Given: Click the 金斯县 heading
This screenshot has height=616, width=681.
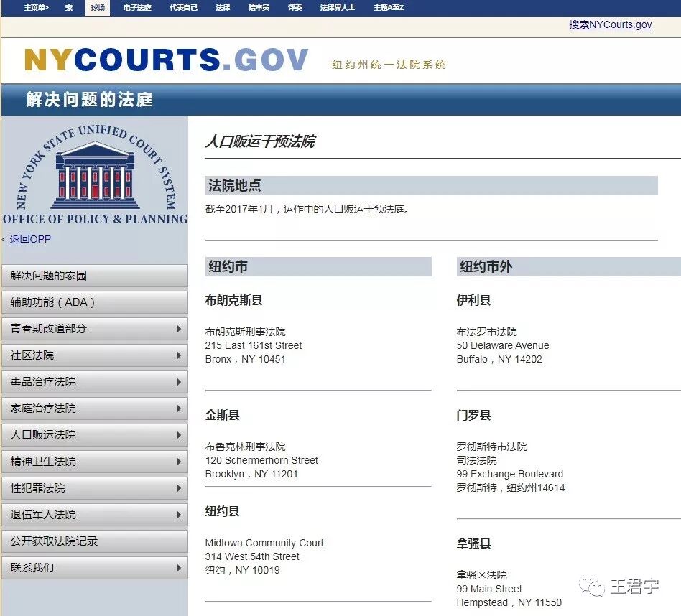Looking at the screenshot, I should pyautogui.click(x=223, y=416).
